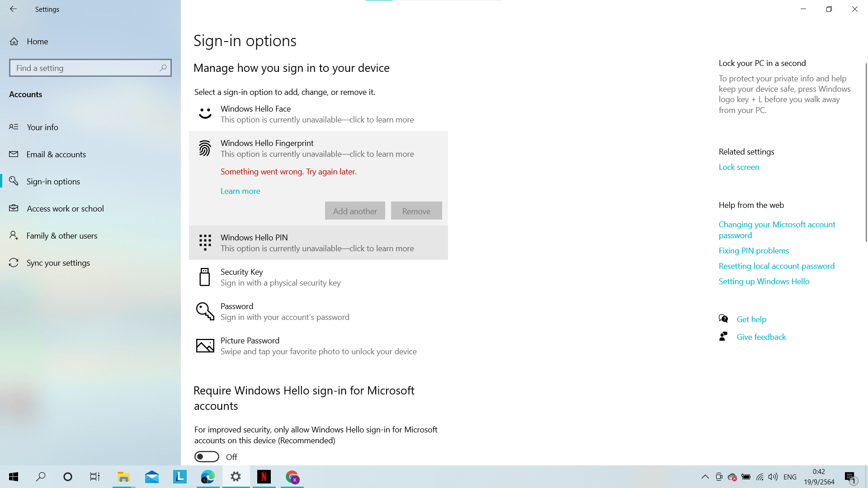Expand the Windows Hello PIN option
This screenshot has height=488, width=868.
coord(318,243)
